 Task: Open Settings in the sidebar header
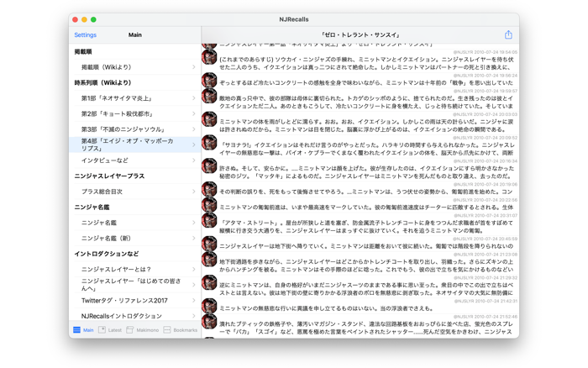point(85,35)
